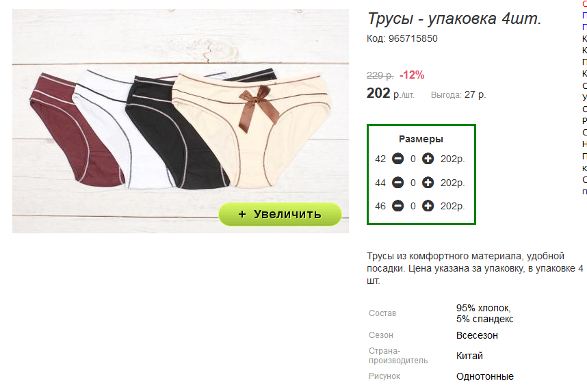Click the Однотонные pattern value

tap(485, 376)
